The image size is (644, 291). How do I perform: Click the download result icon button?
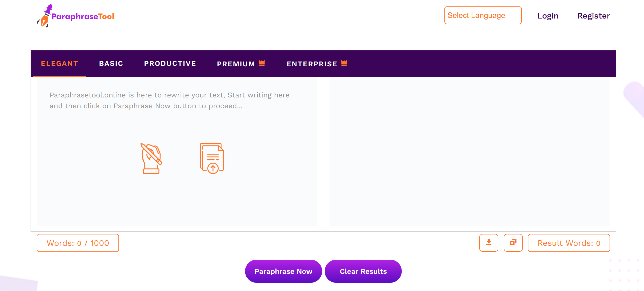click(x=489, y=243)
